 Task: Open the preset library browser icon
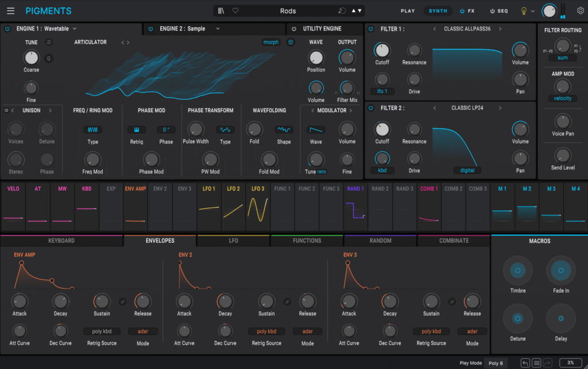click(x=220, y=11)
